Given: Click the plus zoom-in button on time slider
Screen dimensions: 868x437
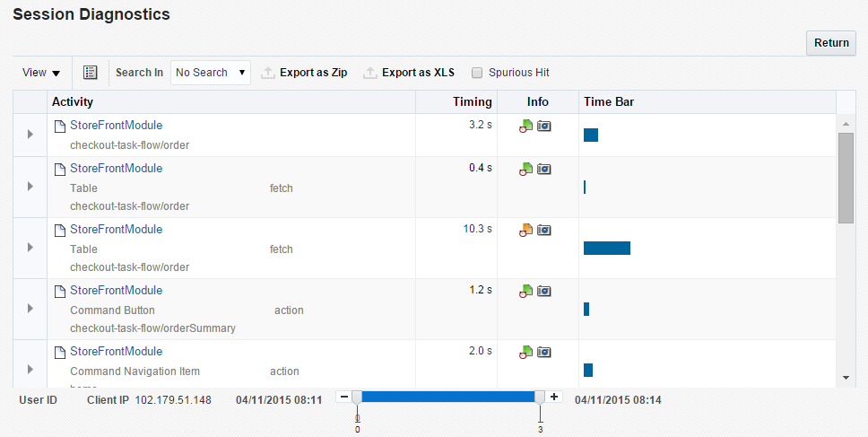Looking at the screenshot, I should [x=553, y=398].
